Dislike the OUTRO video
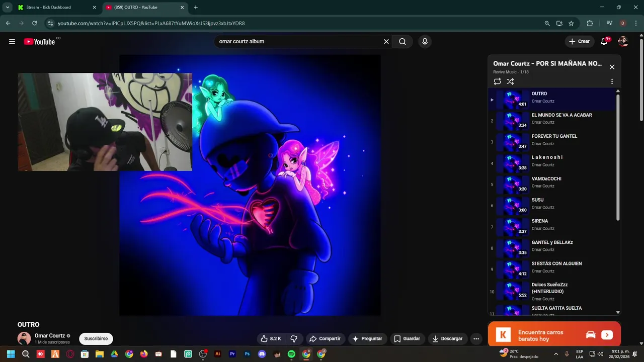The width and height of the screenshot is (644, 362). click(294, 339)
